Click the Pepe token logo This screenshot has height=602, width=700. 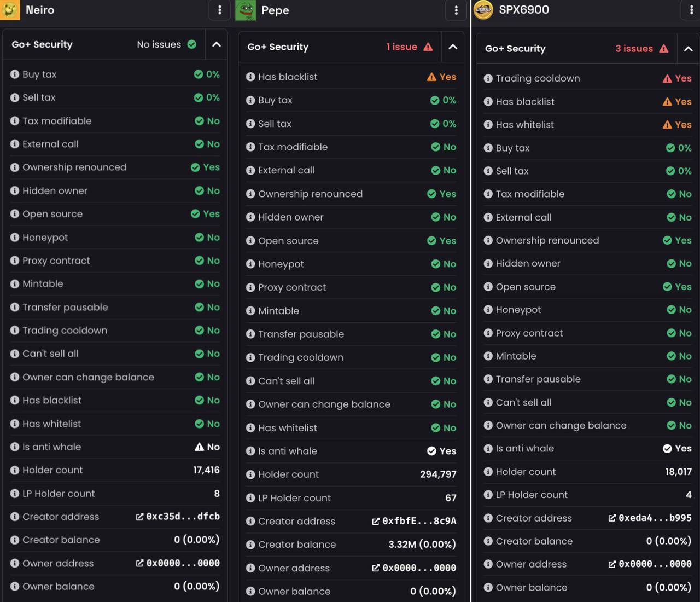[x=246, y=10]
